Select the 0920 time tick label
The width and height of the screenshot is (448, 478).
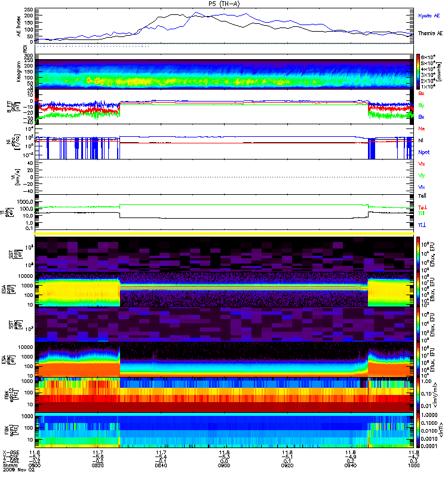(287, 465)
